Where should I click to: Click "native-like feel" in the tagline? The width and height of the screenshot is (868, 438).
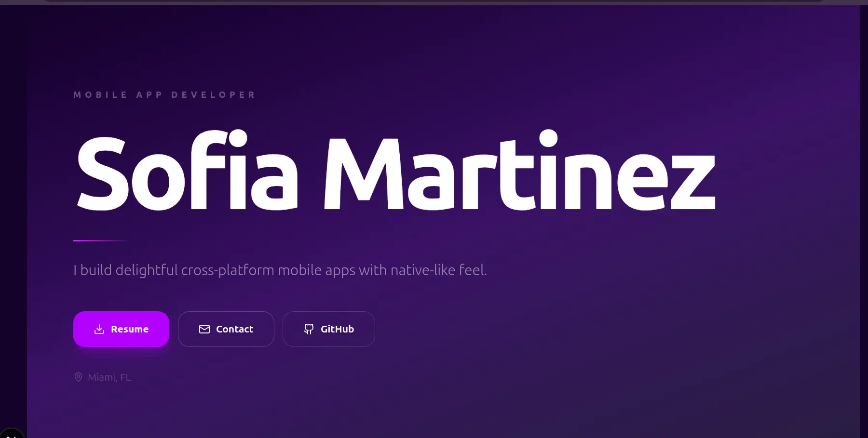click(x=438, y=270)
